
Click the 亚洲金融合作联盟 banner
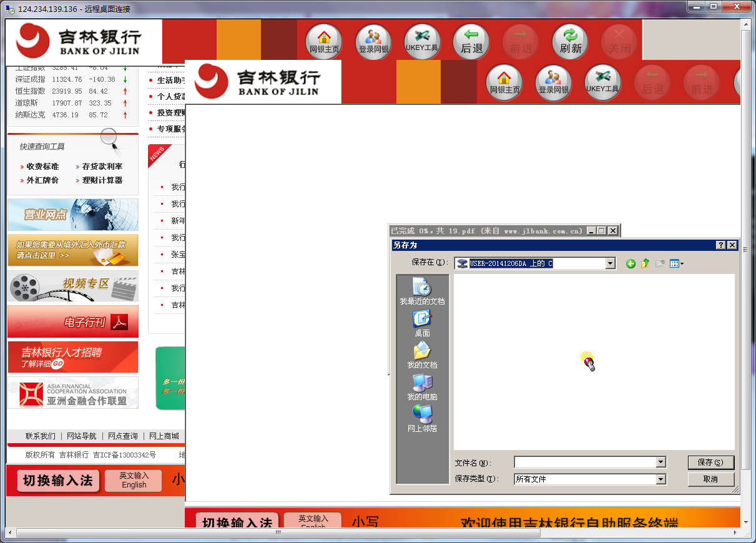point(73,393)
